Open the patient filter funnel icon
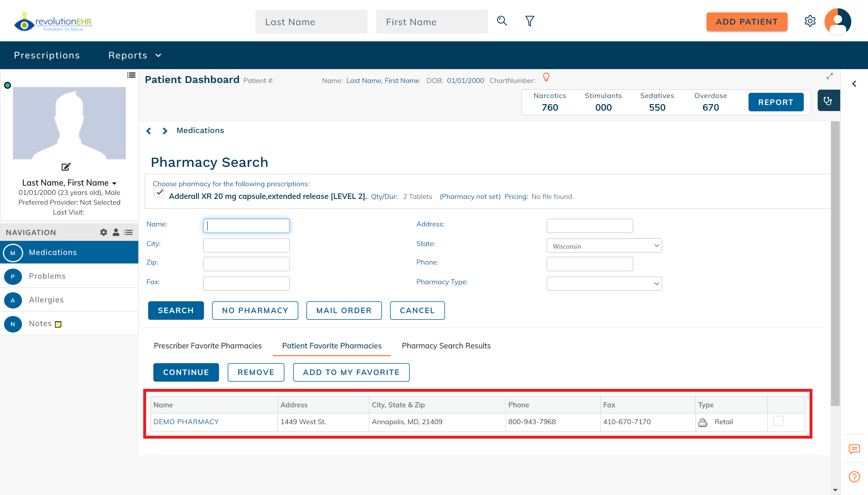 pyautogui.click(x=529, y=21)
